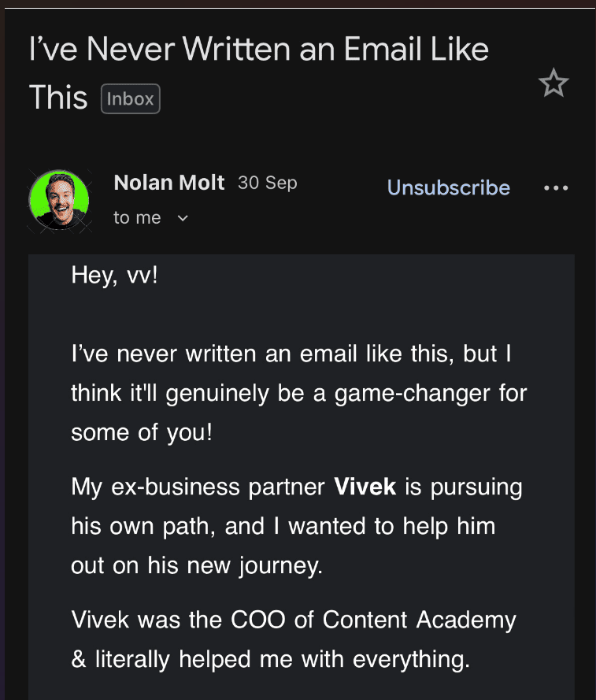Click the Unsubscribe link
Viewport: 596px width, 700px height.
click(448, 188)
